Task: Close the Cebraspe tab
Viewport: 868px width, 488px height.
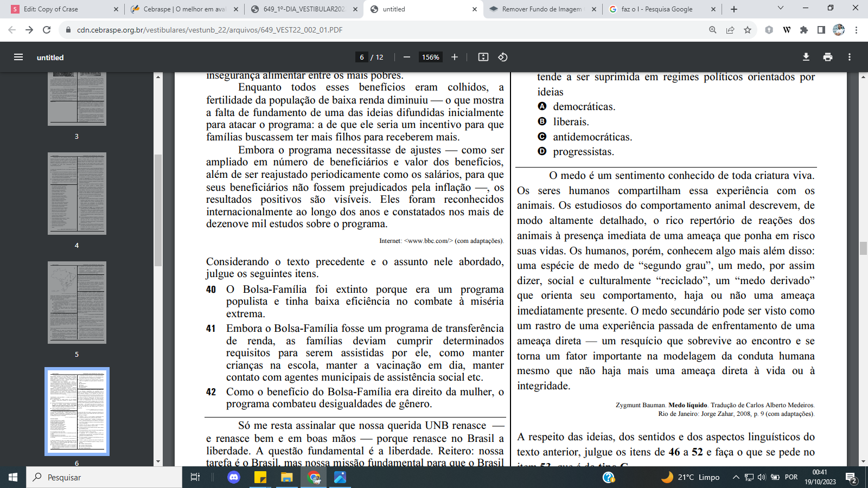Action: click(x=235, y=9)
